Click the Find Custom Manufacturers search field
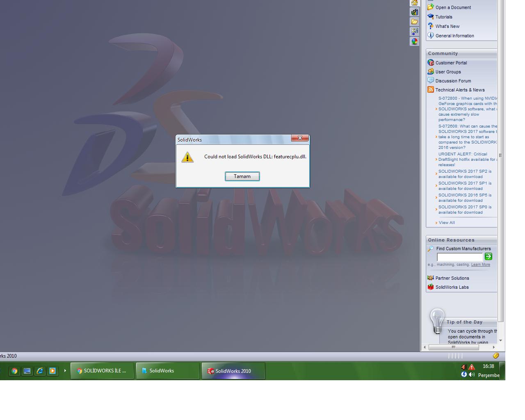Screen dimensions: 525x420 (x=460, y=257)
